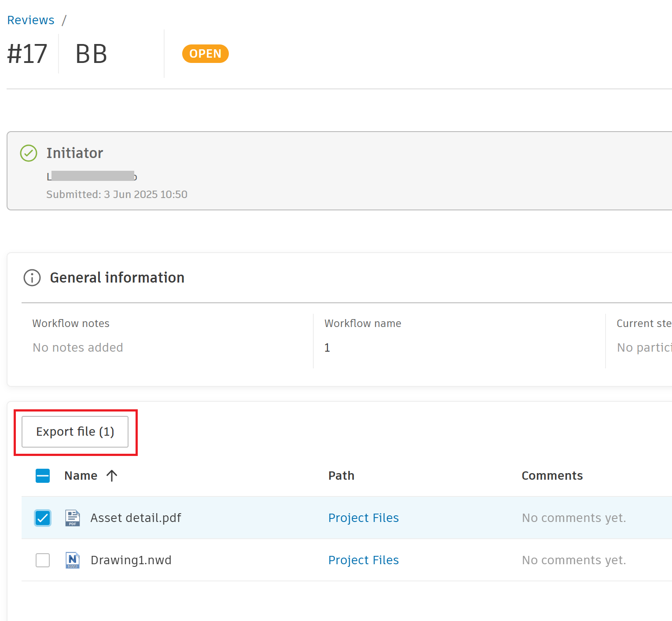Open Project Files path for Drawing1.nwd
672x621 pixels.
coord(364,560)
